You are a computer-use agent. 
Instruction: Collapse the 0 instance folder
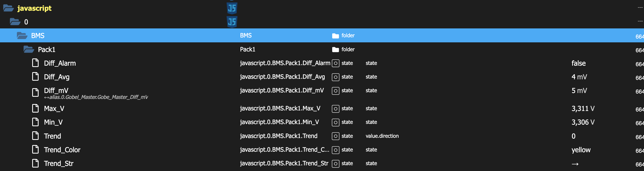tap(15, 22)
